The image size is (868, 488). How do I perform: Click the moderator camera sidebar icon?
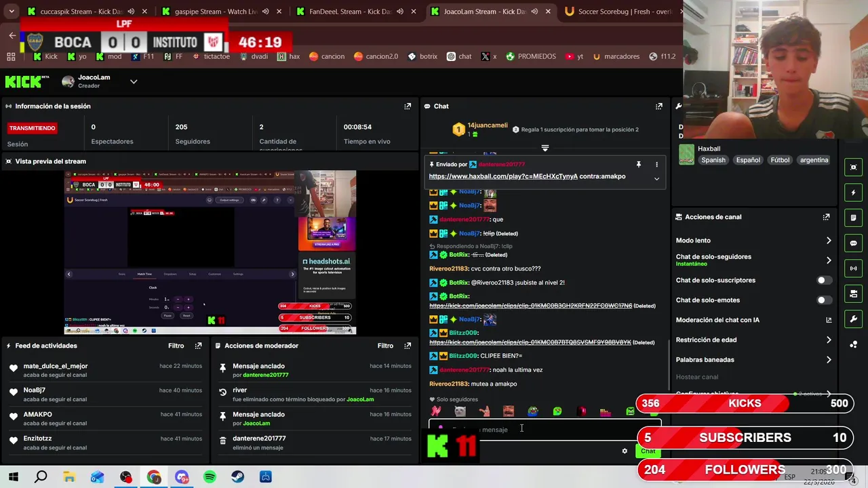853,293
